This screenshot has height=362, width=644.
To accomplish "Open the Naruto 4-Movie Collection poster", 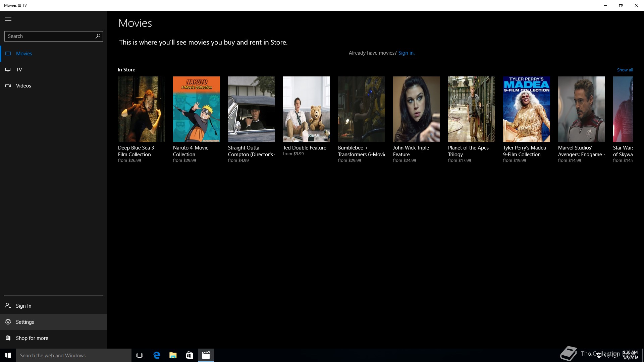I will pyautogui.click(x=197, y=109).
